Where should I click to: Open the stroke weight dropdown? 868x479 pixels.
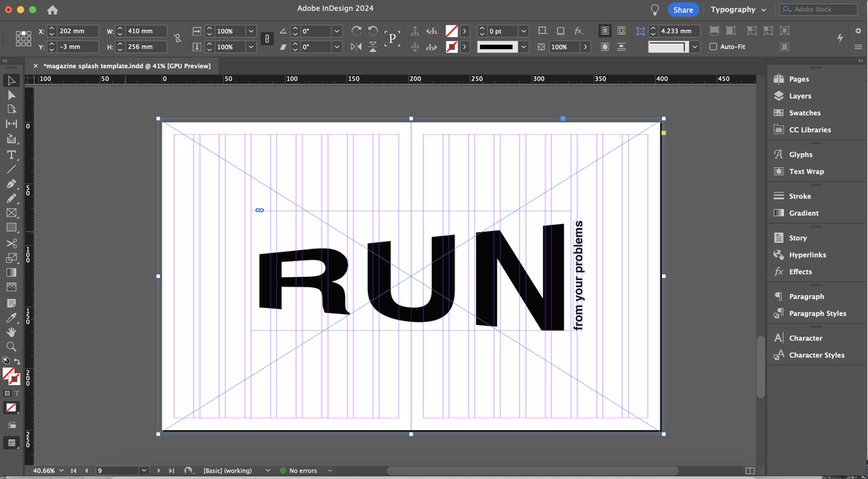(524, 31)
